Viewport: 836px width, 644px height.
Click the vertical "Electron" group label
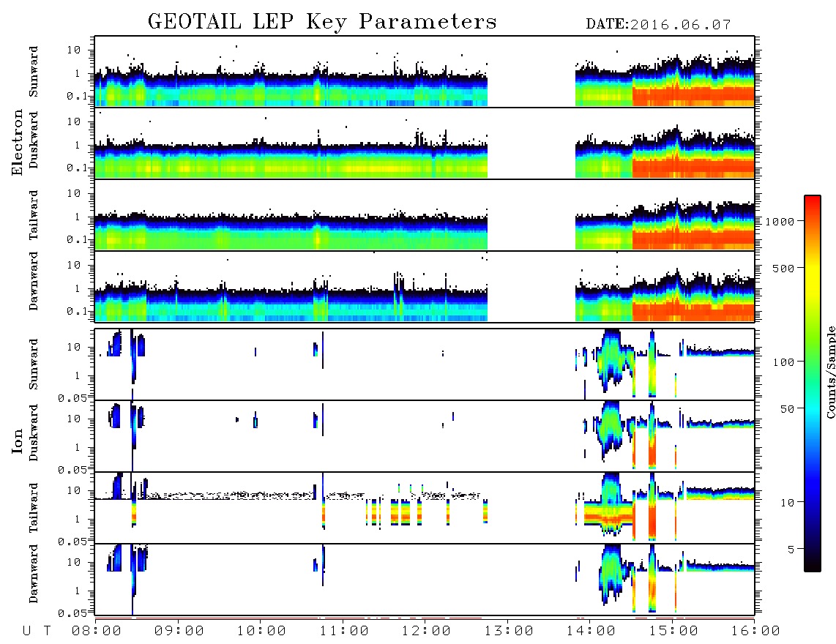pos(18,143)
